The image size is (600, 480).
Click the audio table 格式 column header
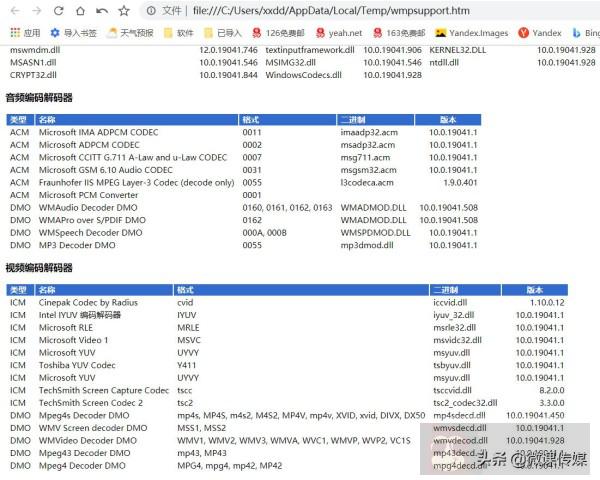(287, 120)
